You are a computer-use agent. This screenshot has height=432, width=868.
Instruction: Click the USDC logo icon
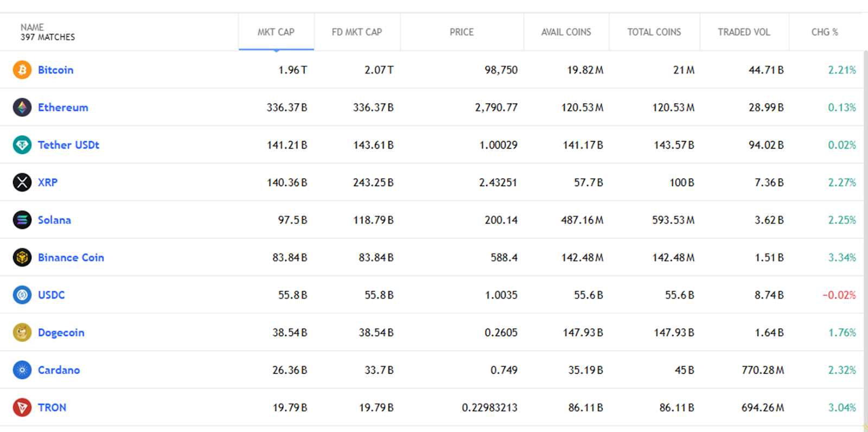(22, 295)
